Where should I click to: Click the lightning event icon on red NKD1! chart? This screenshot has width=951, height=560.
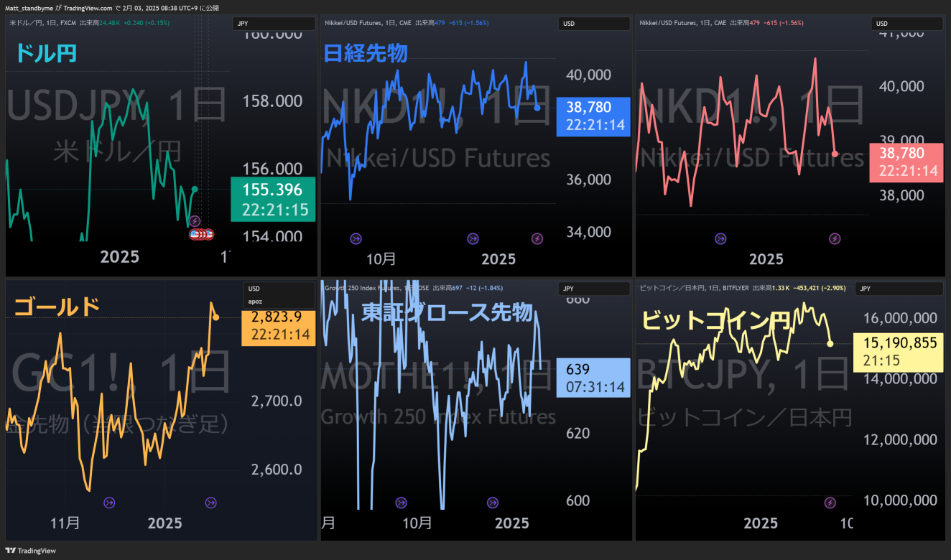(835, 238)
